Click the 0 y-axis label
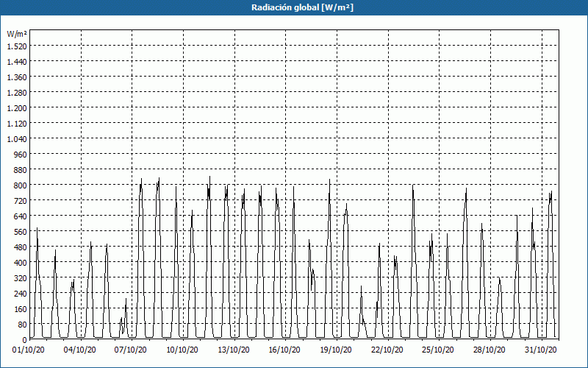588x368 pixels. click(x=25, y=340)
